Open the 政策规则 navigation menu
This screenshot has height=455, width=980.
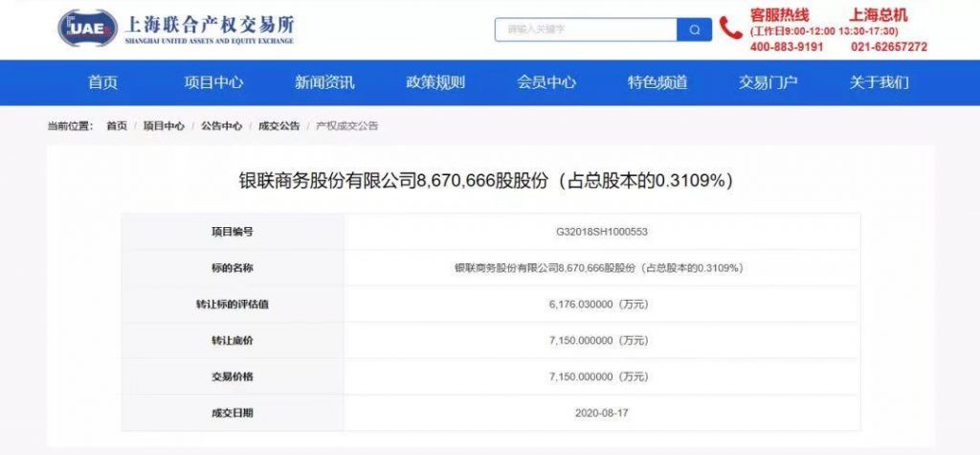(435, 82)
